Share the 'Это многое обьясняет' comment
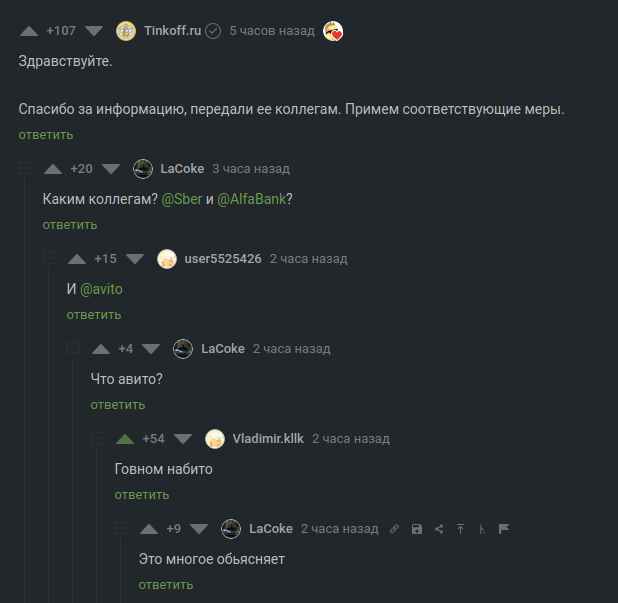Viewport: 618px width, 603px height. [439, 529]
